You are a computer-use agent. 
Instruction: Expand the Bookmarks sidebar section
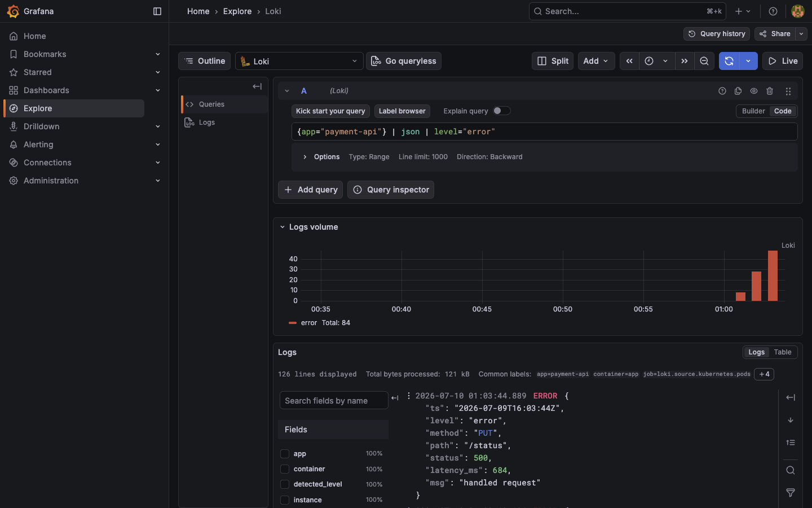tap(158, 54)
